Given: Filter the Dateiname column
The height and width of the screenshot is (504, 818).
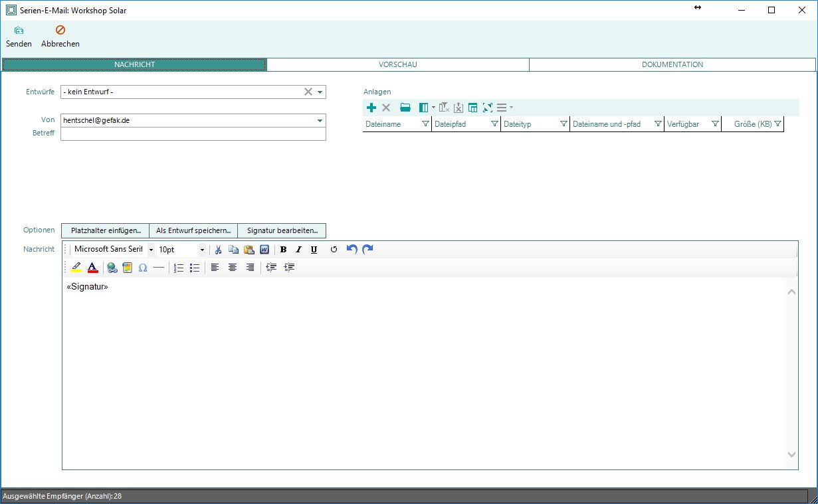Looking at the screenshot, I should (x=425, y=124).
